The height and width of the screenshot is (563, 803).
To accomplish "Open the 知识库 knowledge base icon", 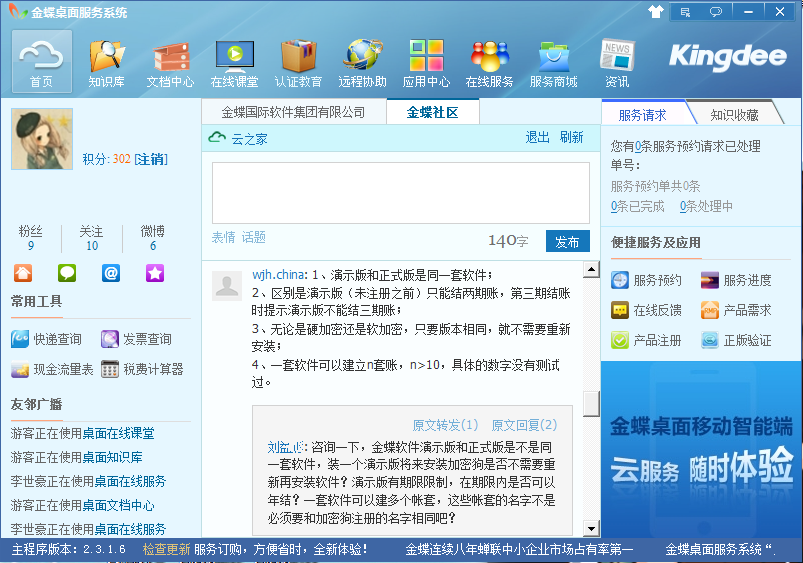I will point(107,63).
